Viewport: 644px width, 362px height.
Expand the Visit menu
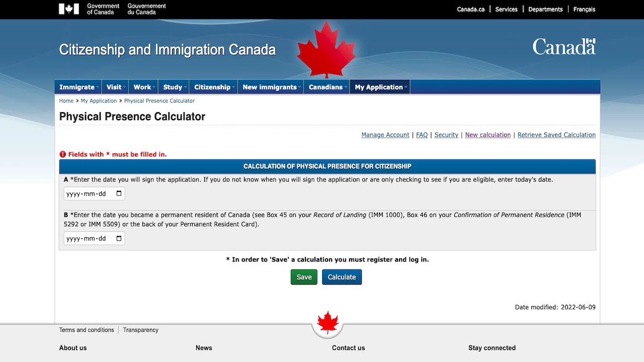[115, 87]
